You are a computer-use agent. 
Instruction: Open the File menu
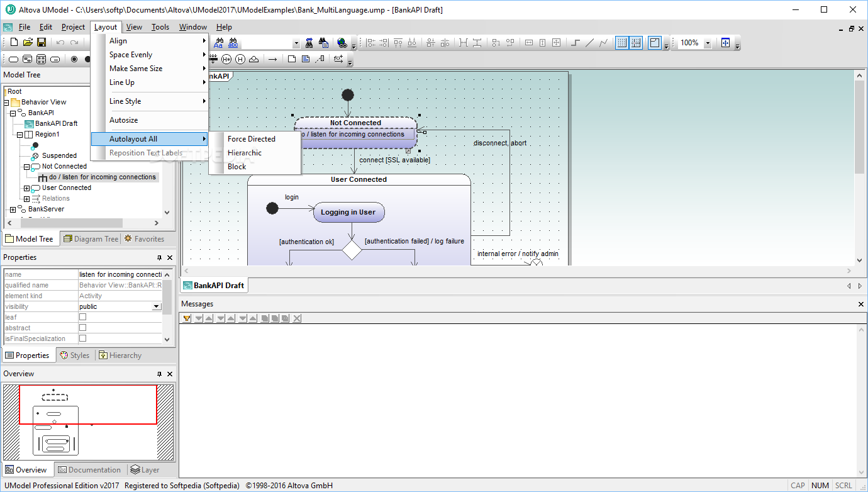[x=25, y=27]
